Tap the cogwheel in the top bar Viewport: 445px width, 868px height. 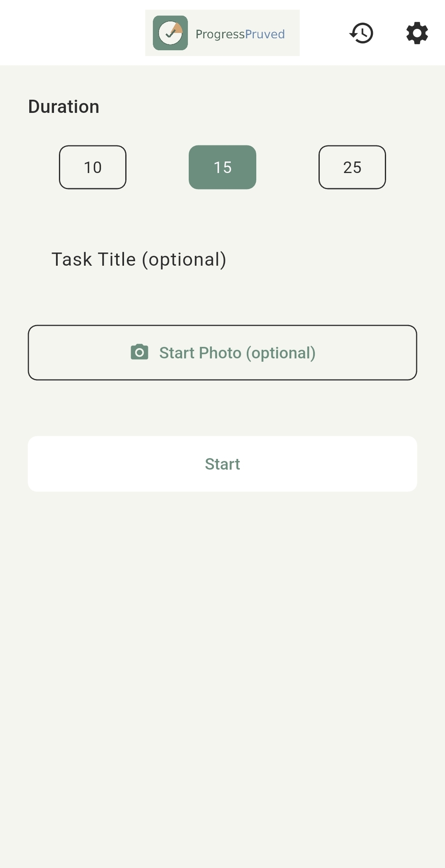tap(417, 33)
